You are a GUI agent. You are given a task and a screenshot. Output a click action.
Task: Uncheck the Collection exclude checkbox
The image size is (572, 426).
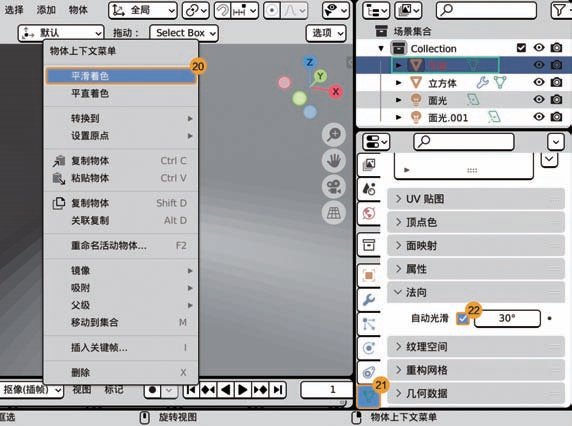(x=521, y=48)
